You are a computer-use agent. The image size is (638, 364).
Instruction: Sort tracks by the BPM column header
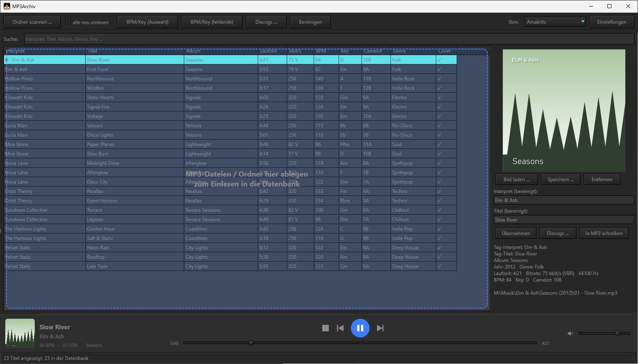pyautogui.click(x=327, y=51)
